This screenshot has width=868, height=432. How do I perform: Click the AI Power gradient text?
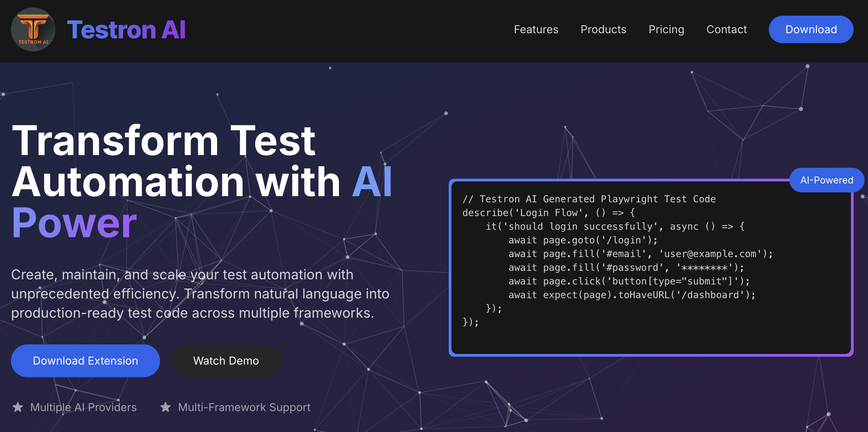pos(74,224)
